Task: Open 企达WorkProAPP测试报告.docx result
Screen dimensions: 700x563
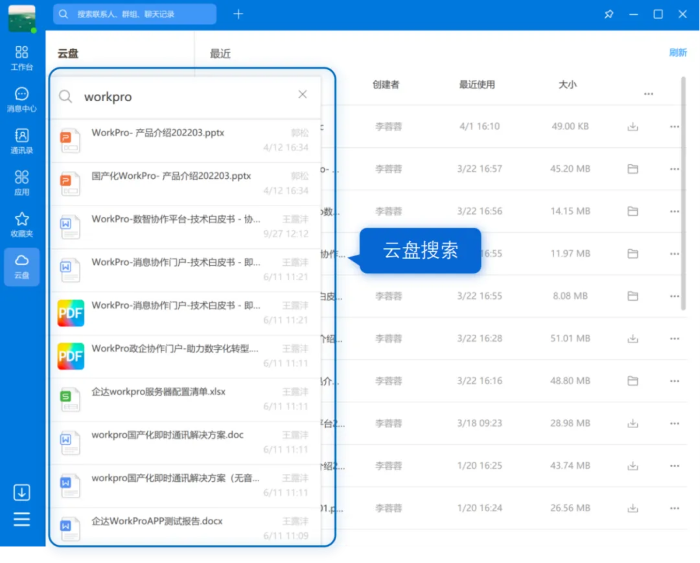Action: [x=186, y=527]
